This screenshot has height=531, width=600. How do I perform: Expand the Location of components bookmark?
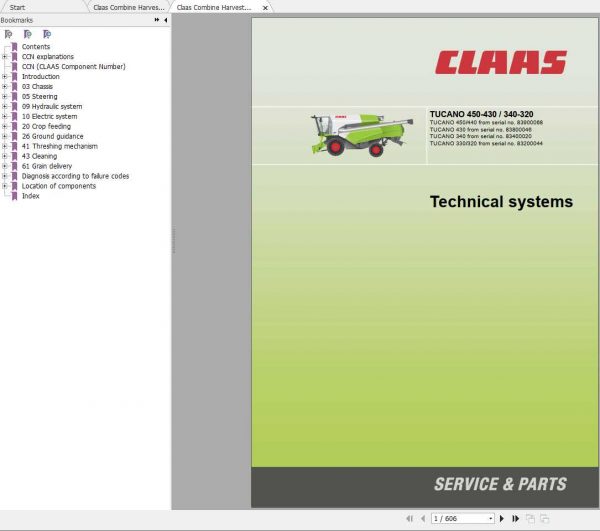tap(5, 186)
